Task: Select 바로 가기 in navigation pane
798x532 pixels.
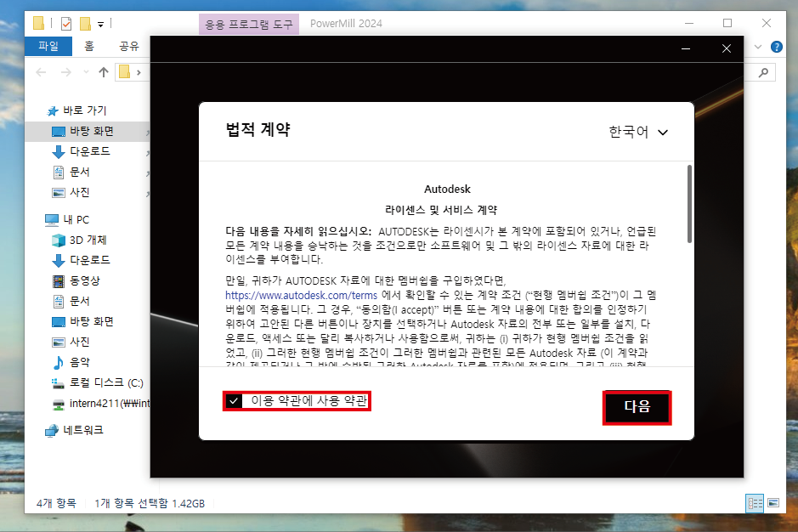Action: pyautogui.click(x=77, y=110)
